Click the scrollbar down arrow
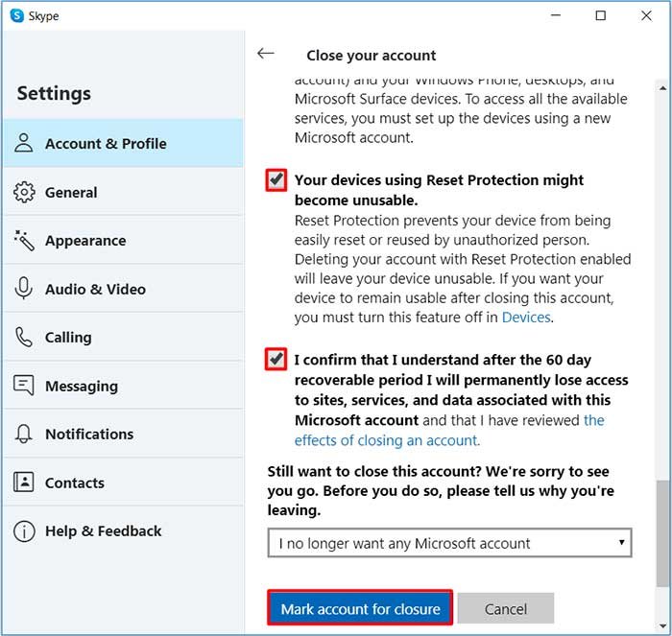The width and height of the screenshot is (672, 636). tap(663, 626)
